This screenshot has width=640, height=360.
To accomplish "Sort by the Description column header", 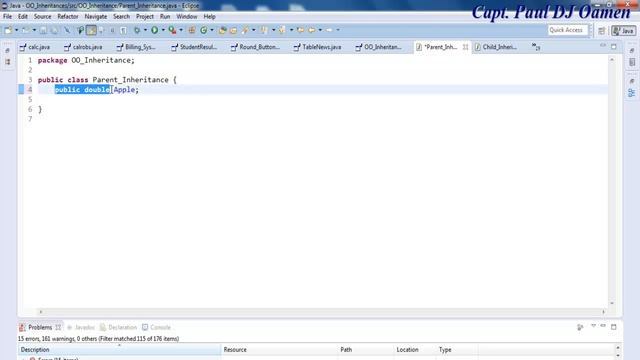I will click(119, 350).
